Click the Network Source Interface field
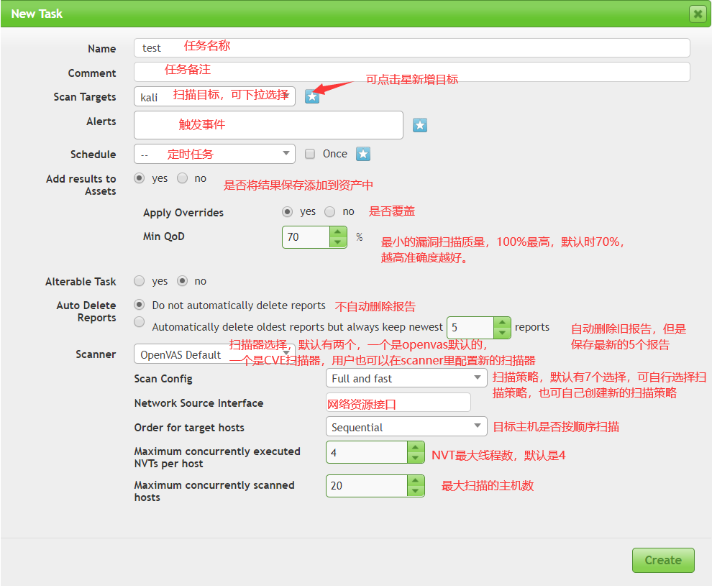Image resolution: width=712 pixels, height=588 pixels. point(398,403)
